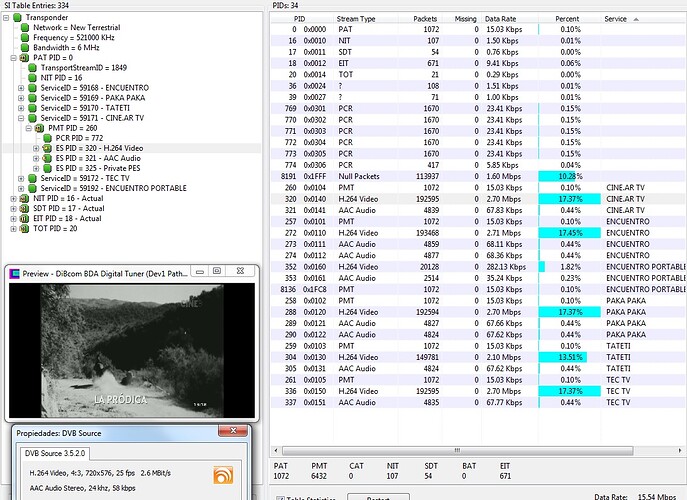
Task: Click the video preview image area
Action: click(132, 350)
